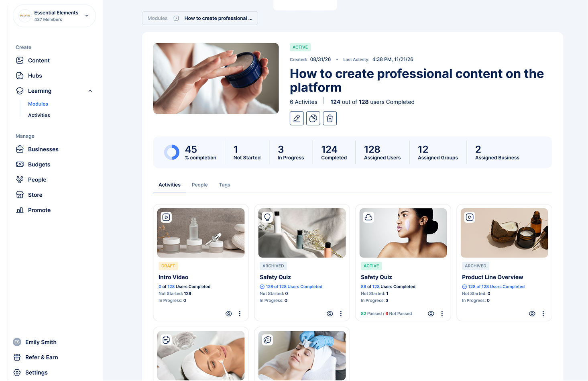
Task: Open the Content sidebar icon
Action: [x=20, y=60]
